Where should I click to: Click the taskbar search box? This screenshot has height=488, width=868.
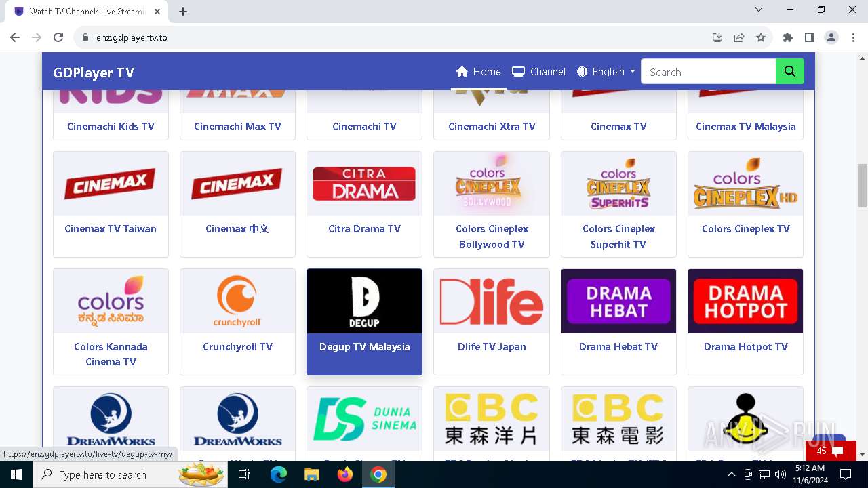[129, 474]
